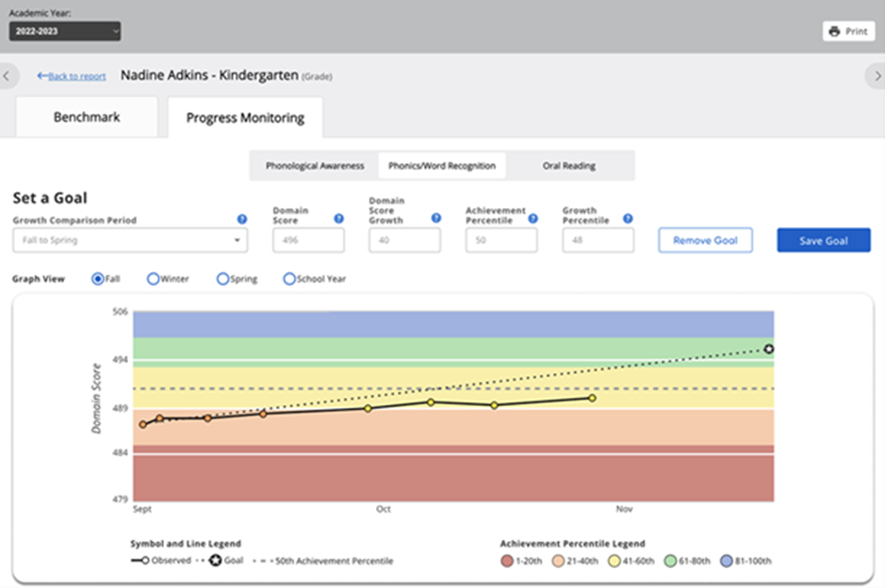The width and height of the screenshot is (885, 588).
Task: Switch to Phonological Awareness tab
Action: 315,166
